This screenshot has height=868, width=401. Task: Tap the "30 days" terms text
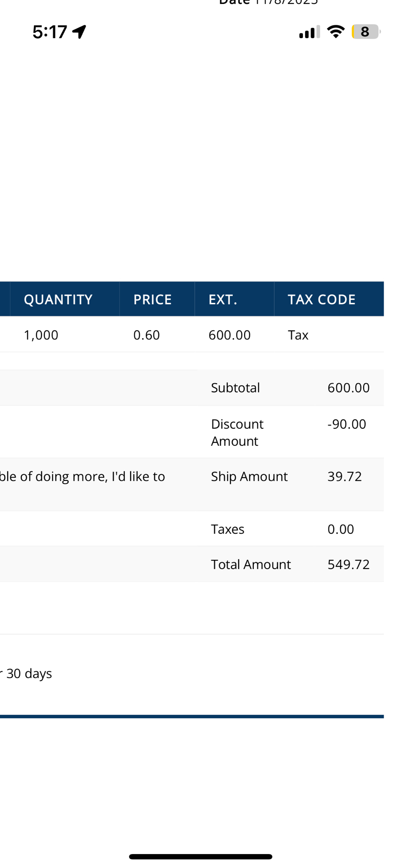29,674
